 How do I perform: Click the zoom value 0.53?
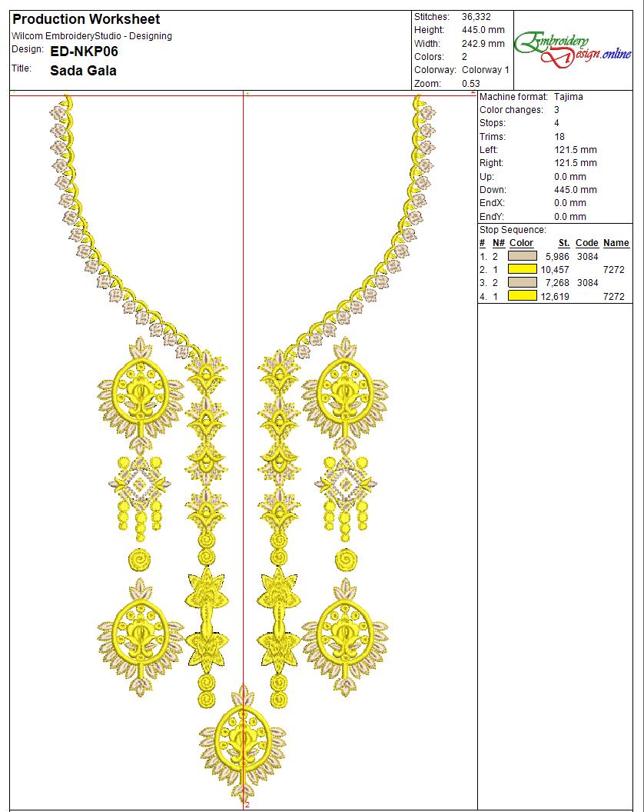pos(471,83)
